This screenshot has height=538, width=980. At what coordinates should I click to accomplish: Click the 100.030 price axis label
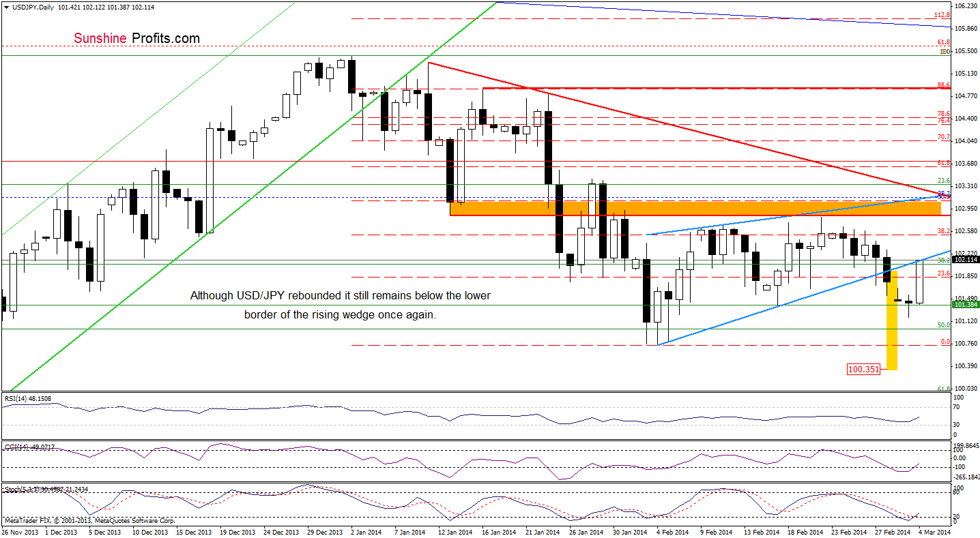click(x=966, y=388)
